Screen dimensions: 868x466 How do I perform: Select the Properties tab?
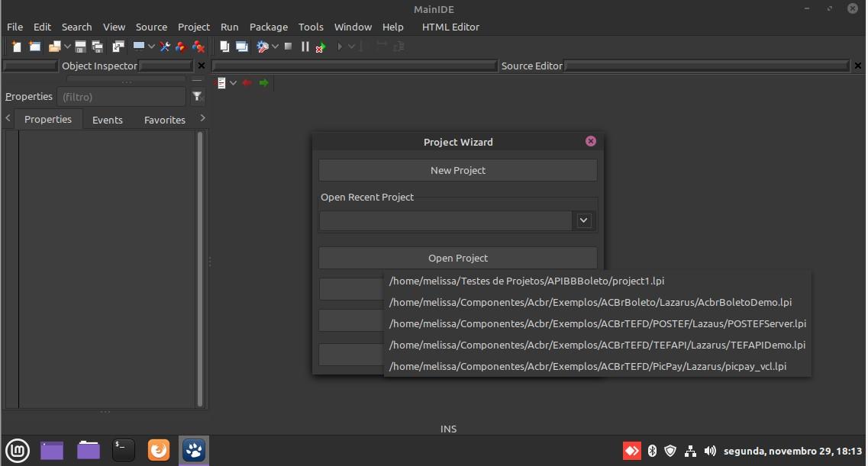click(x=47, y=120)
